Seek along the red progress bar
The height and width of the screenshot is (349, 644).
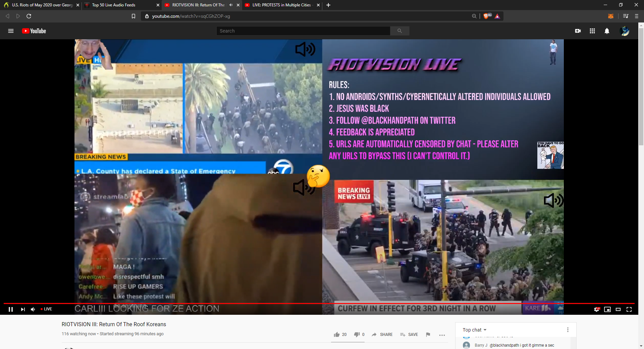click(319, 303)
